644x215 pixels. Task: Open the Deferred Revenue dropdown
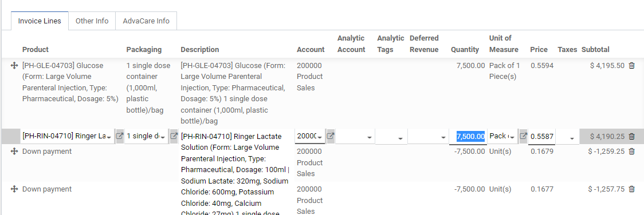[x=427, y=137]
